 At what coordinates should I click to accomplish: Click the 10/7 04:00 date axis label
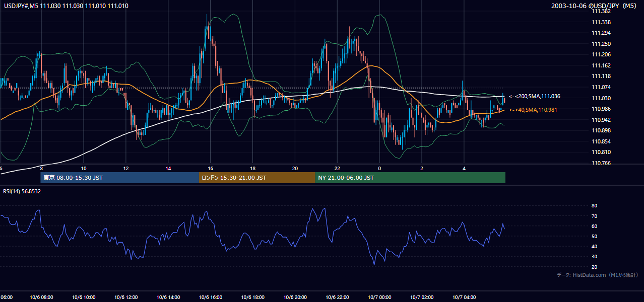(x=464, y=297)
